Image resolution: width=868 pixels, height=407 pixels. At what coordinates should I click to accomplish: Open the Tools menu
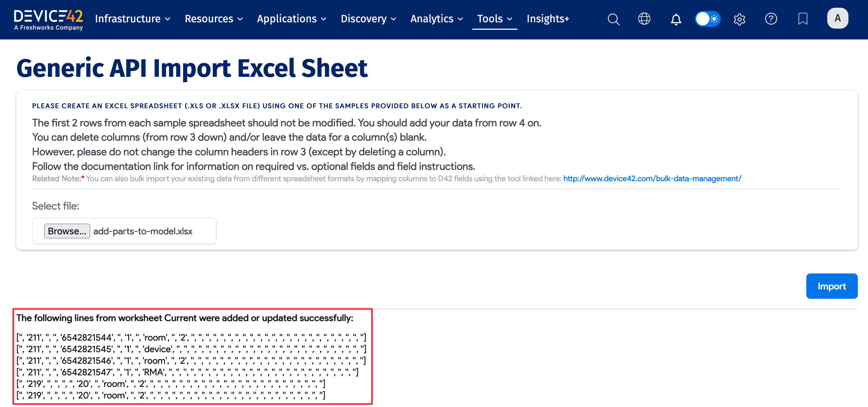[494, 19]
